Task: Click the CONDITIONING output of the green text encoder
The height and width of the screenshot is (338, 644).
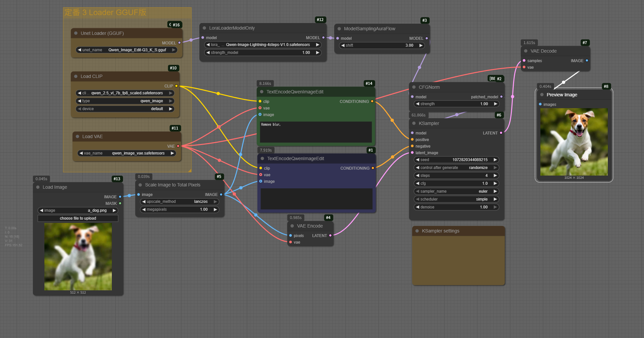Action: [x=372, y=101]
